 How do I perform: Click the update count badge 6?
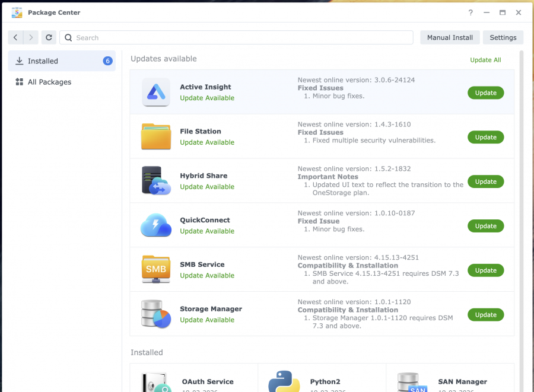point(107,61)
